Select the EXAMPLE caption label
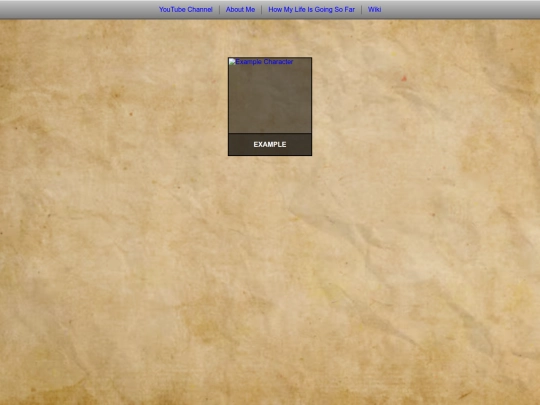540x405 pixels. coord(270,145)
